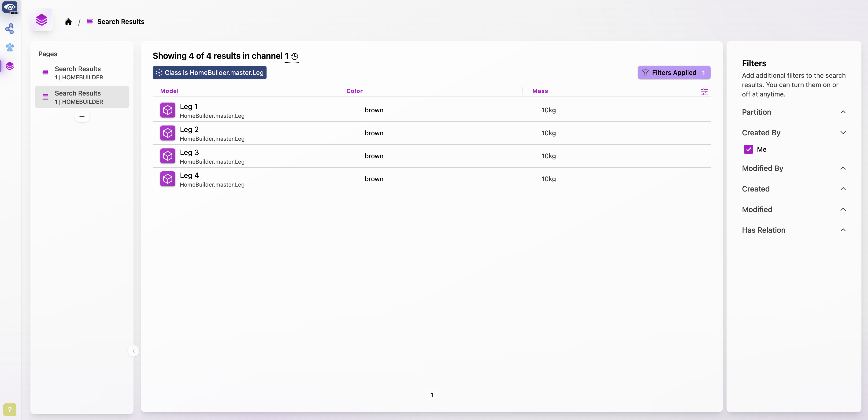Open the Leg 1 result name
Screen dimensions: 868x420
pyautogui.click(x=189, y=107)
